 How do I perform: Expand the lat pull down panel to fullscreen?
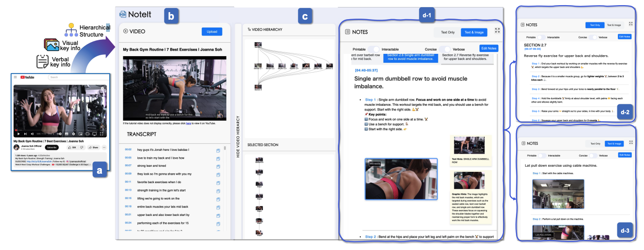[631, 142]
